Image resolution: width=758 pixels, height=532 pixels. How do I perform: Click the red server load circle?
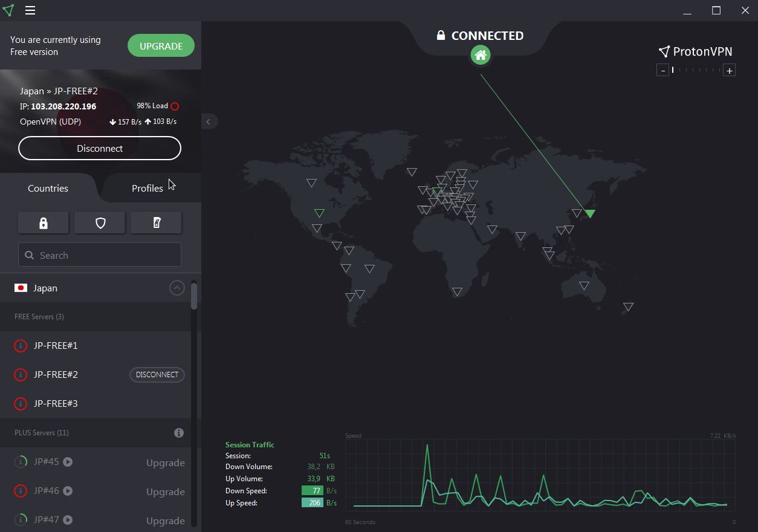pos(175,106)
